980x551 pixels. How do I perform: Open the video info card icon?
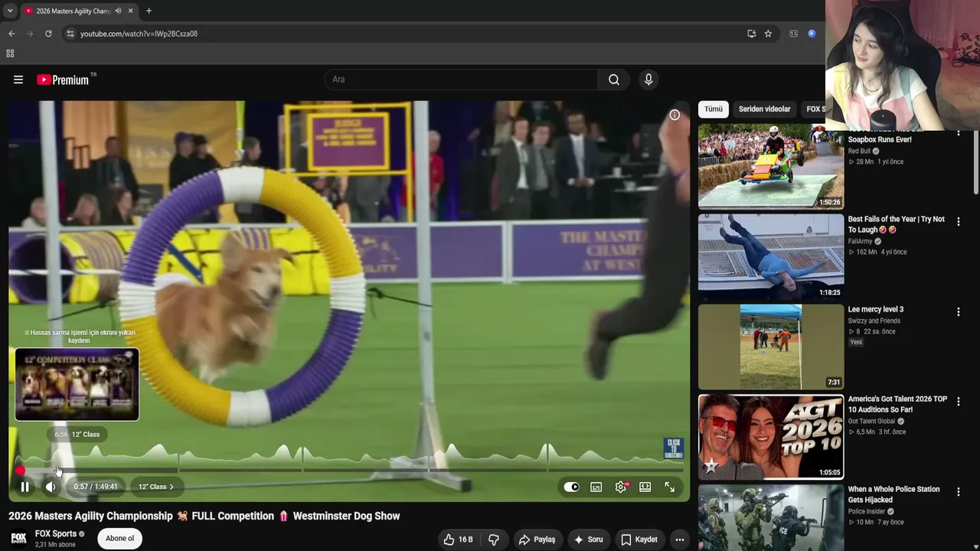point(675,115)
